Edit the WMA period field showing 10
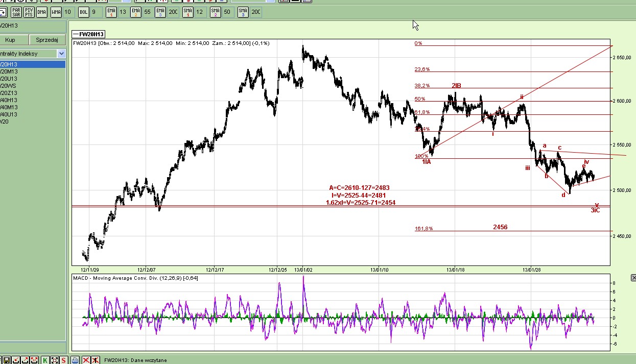Screen dimensions: 636x364 68,12
